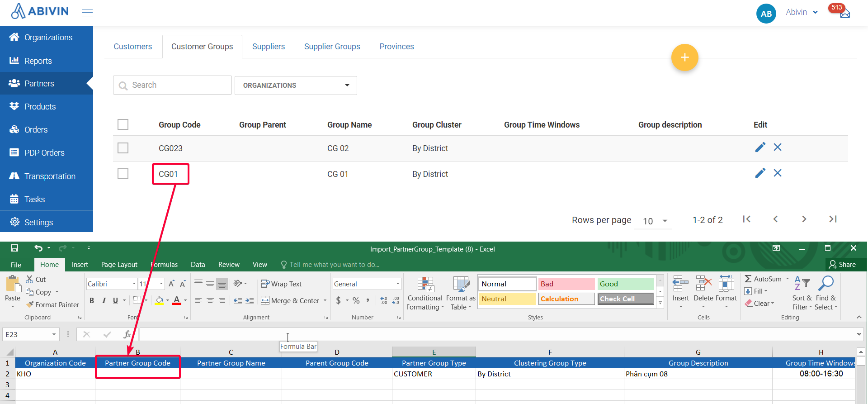This screenshot has height=404, width=868.
Task: Click the Search groups input field
Action: [172, 85]
